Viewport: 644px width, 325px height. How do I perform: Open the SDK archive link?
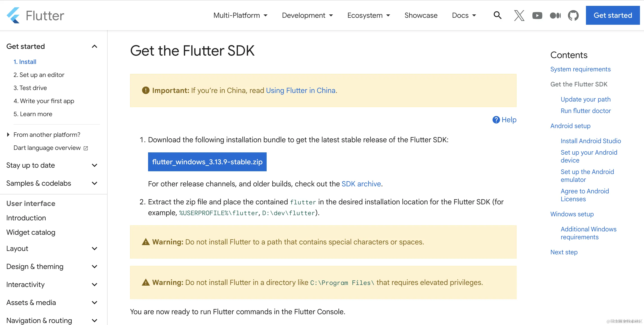[361, 184]
